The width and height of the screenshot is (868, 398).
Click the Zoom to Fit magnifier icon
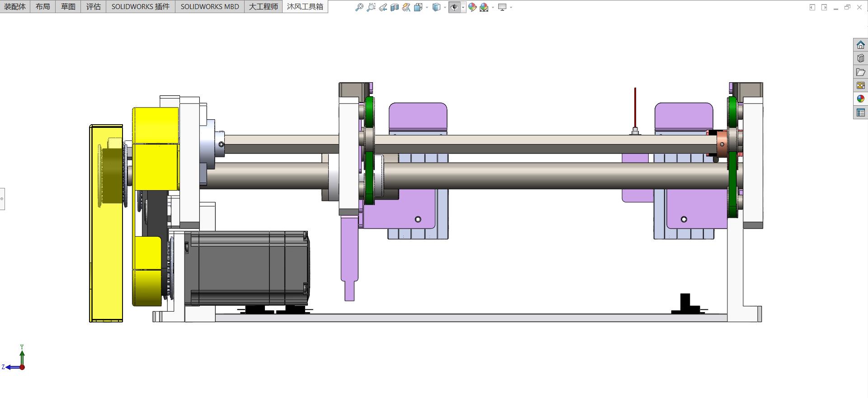click(x=359, y=7)
